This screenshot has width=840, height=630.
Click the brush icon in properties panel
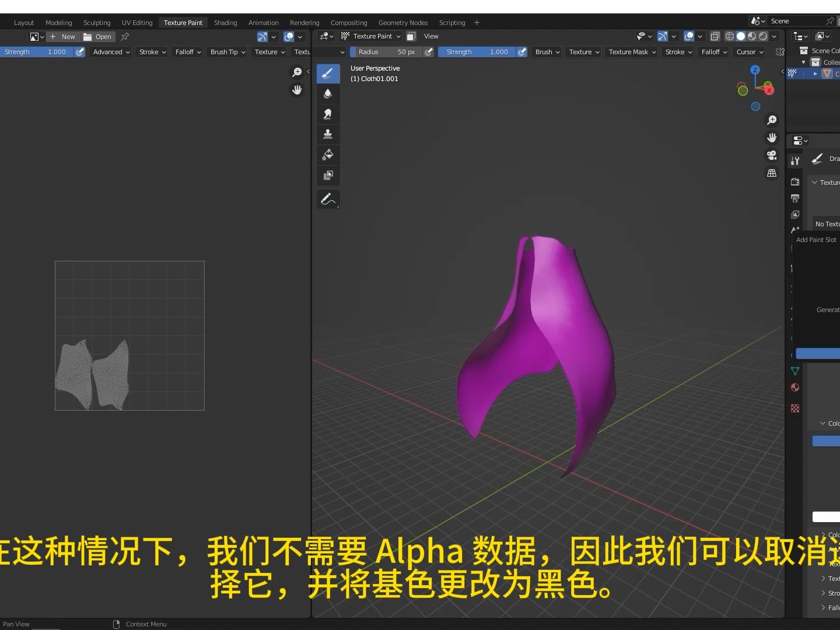(817, 159)
